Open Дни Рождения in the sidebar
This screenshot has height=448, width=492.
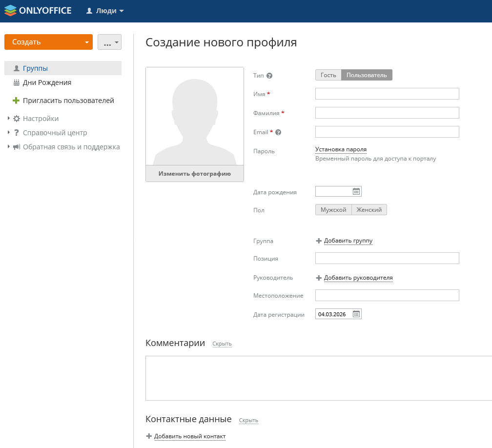pyautogui.click(x=47, y=82)
